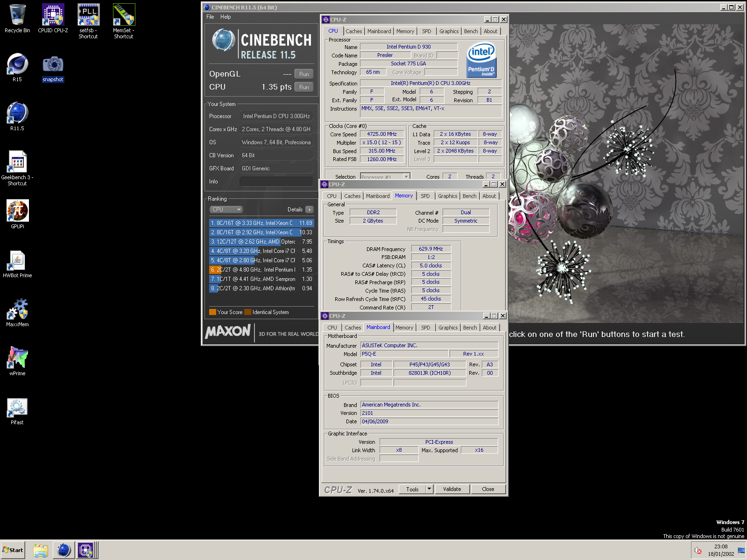
Task: Click the Validate button in CPU-Z
Action: (452, 489)
